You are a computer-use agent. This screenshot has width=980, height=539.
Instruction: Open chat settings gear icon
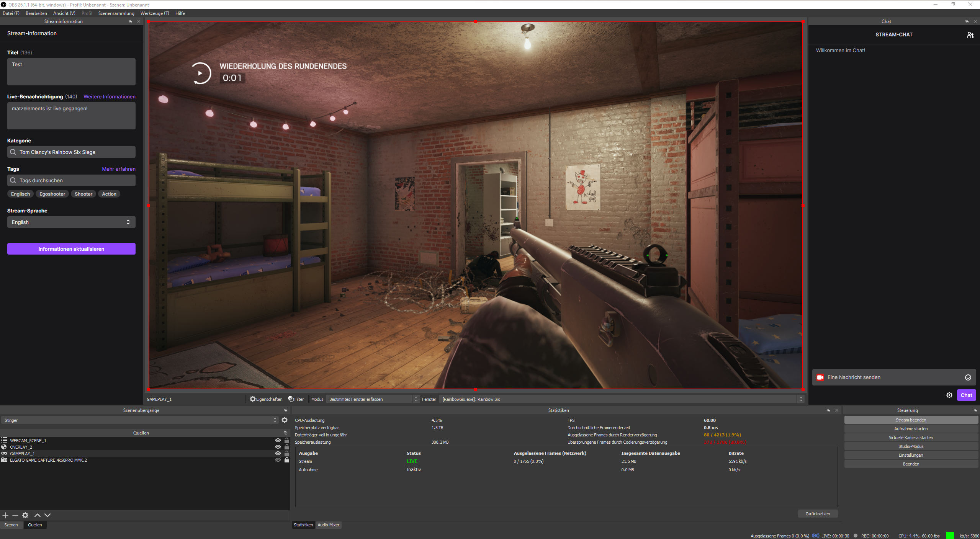[949, 395]
